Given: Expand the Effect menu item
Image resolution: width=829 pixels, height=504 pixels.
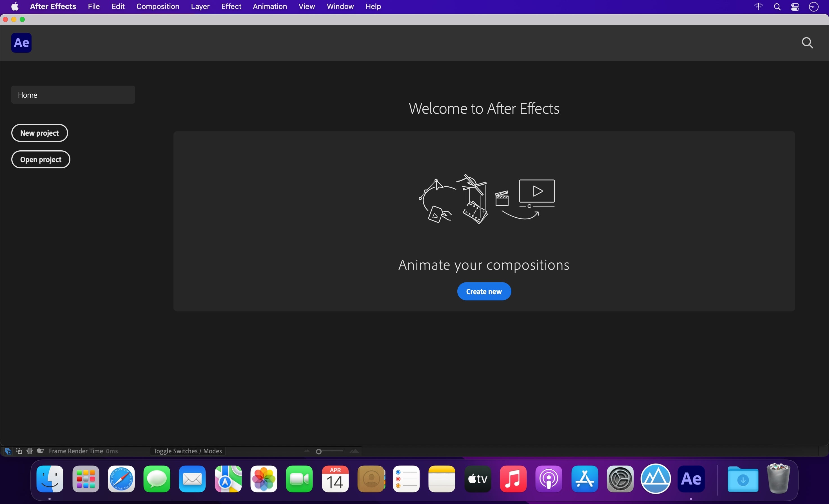Looking at the screenshot, I should 231,6.
